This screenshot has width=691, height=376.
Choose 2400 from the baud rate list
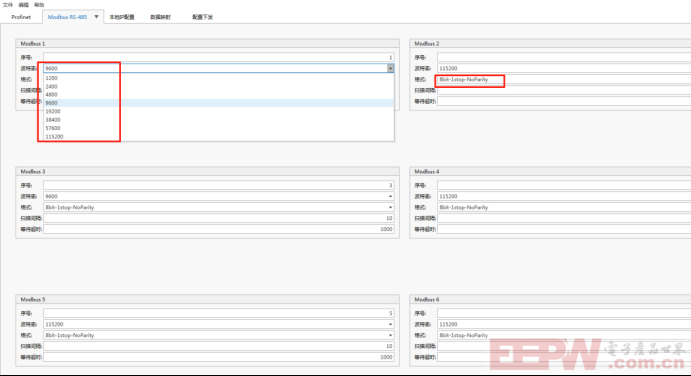pyautogui.click(x=219, y=86)
